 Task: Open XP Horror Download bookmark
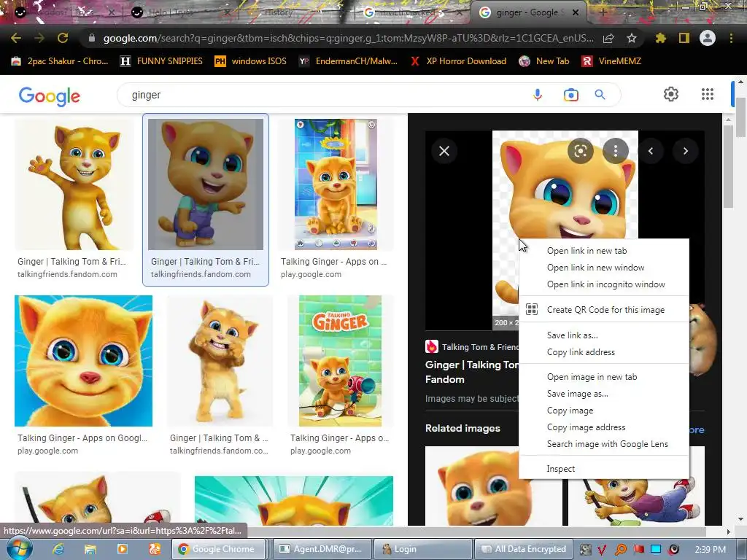458,61
